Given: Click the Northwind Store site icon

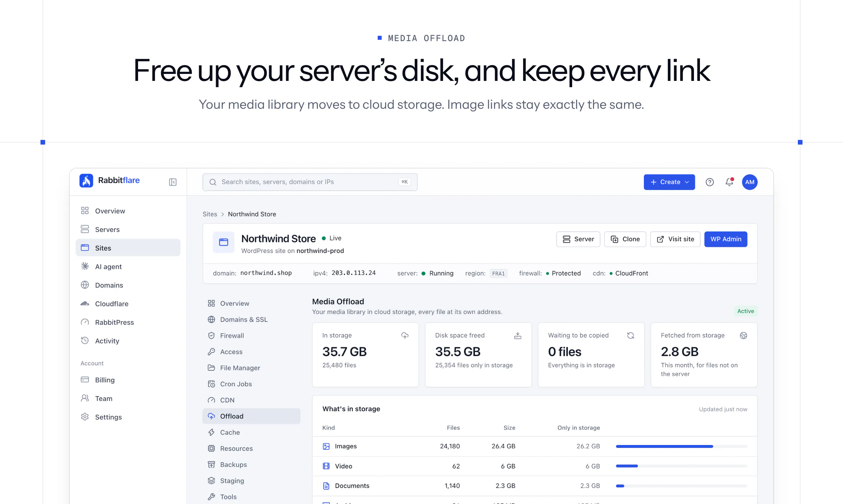Looking at the screenshot, I should click(x=223, y=242).
